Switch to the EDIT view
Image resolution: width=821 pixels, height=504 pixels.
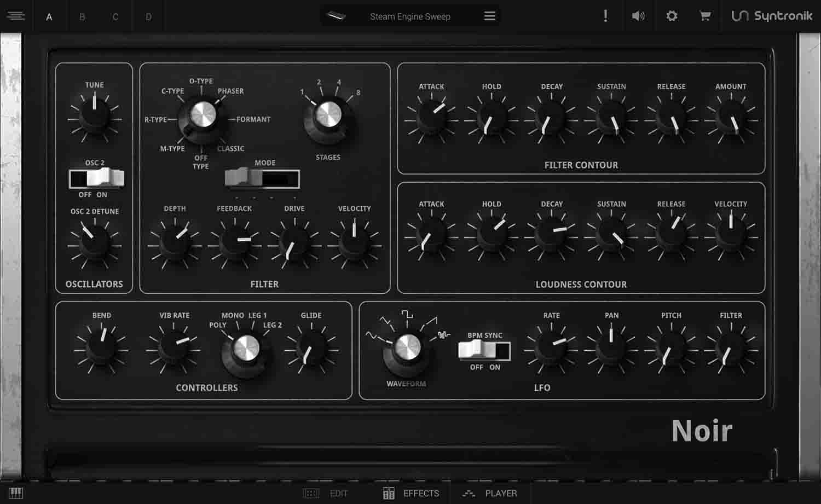[326, 494]
